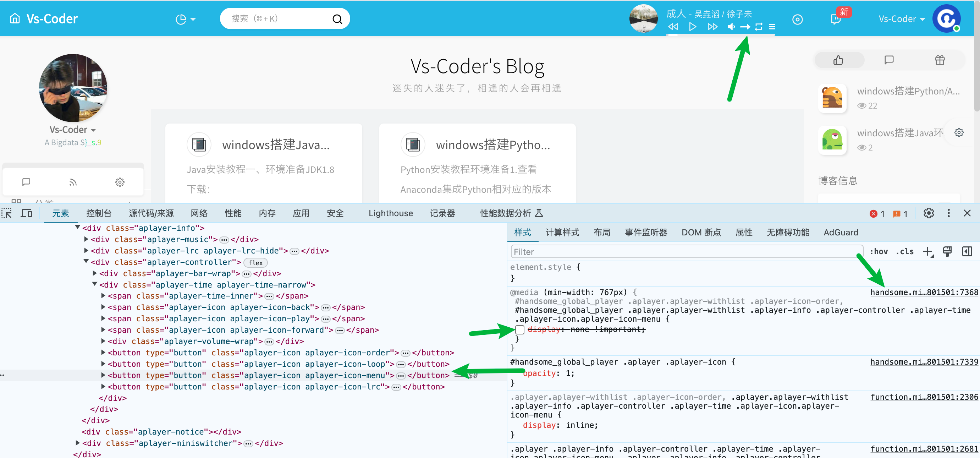The image size is (980, 458).
Task: Click the blue user avatar in header
Action: pos(947,18)
